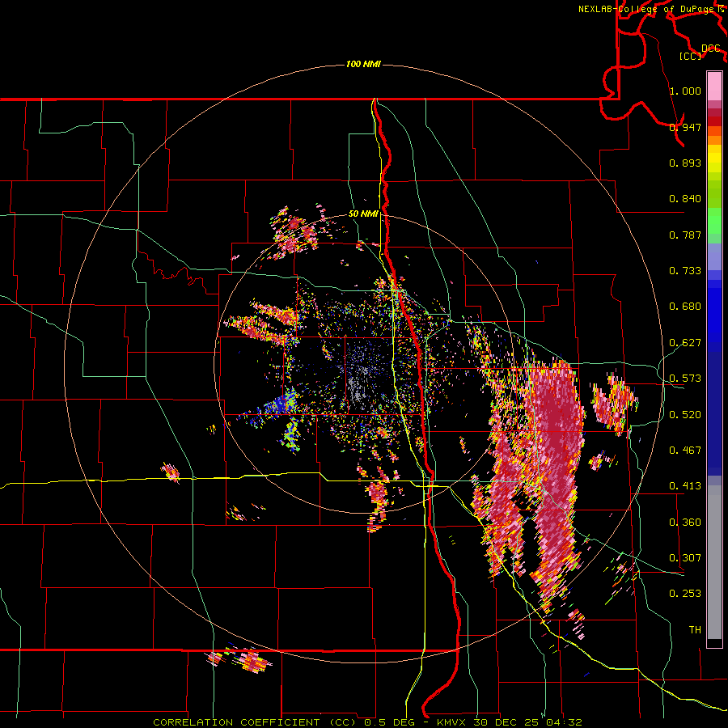Click the CORRELATION COEFFICIENT (CC) caption text
Viewport: 728px width, 728px height.
coord(256,722)
